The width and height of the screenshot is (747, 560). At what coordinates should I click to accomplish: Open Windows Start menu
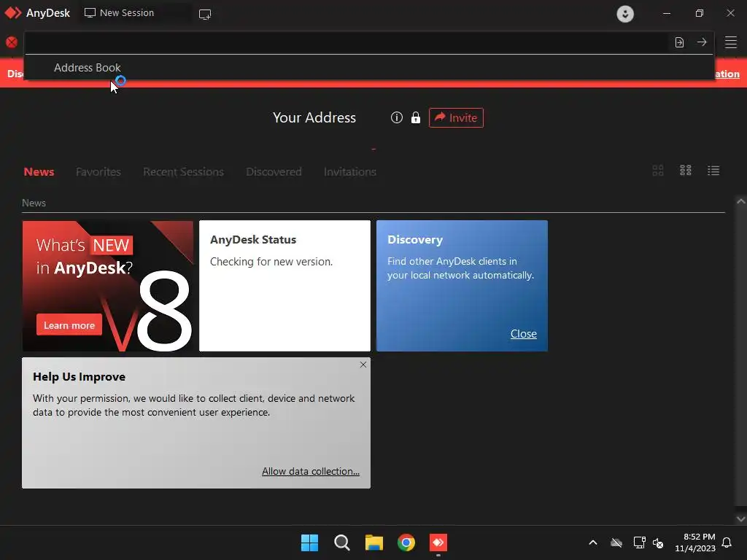coord(309,542)
